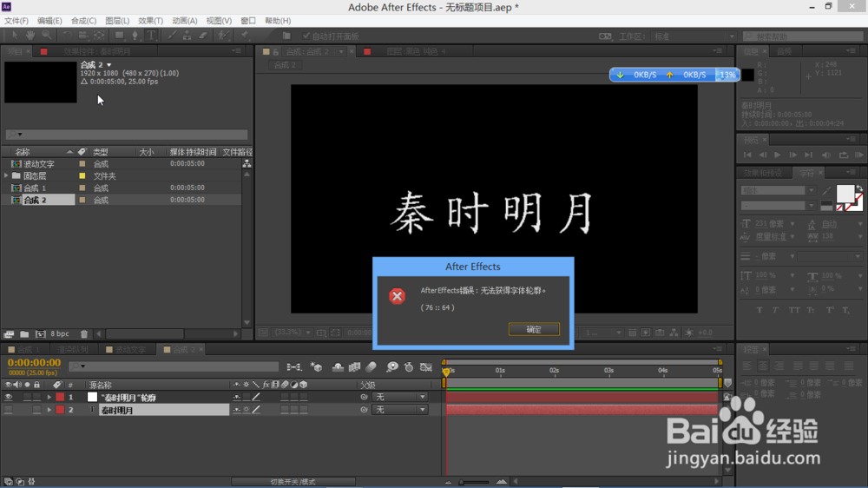Select the Roto Brush tool

pyautogui.click(x=223, y=36)
